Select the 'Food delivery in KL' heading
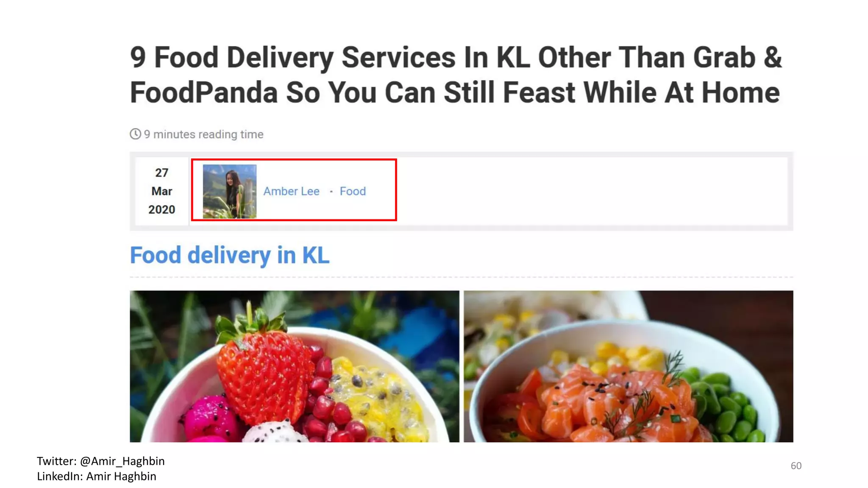Viewport: 868px width, 488px height. (x=229, y=255)
